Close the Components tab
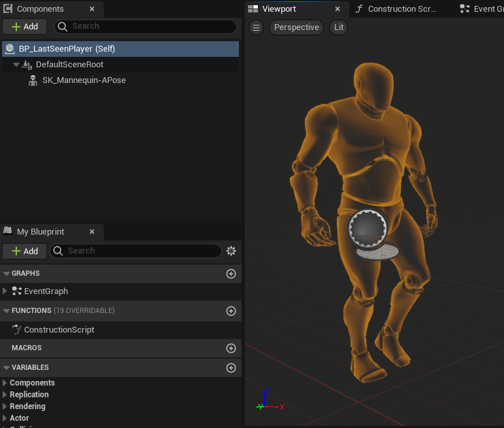 pos(92,9)
